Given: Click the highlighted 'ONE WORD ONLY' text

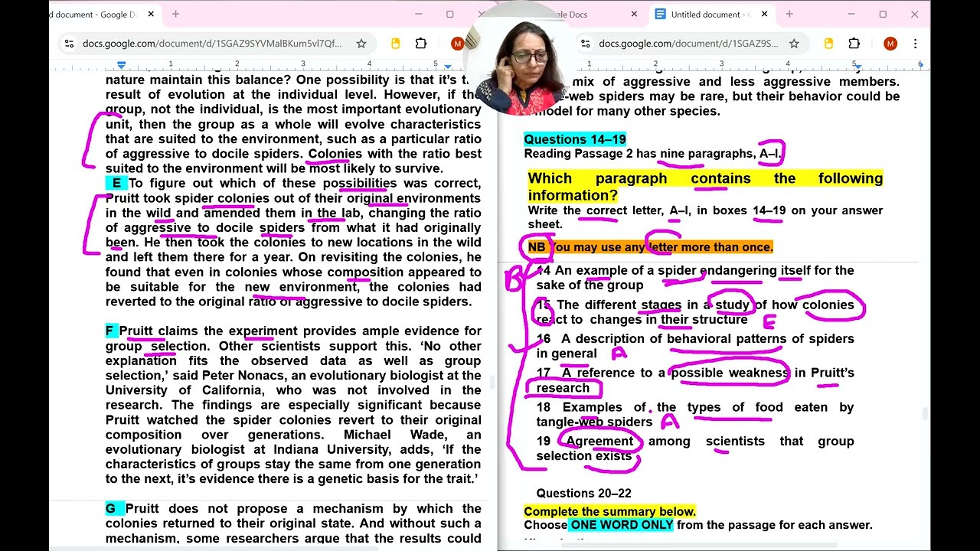Looking at the screenshot, I should click(621, 525).
